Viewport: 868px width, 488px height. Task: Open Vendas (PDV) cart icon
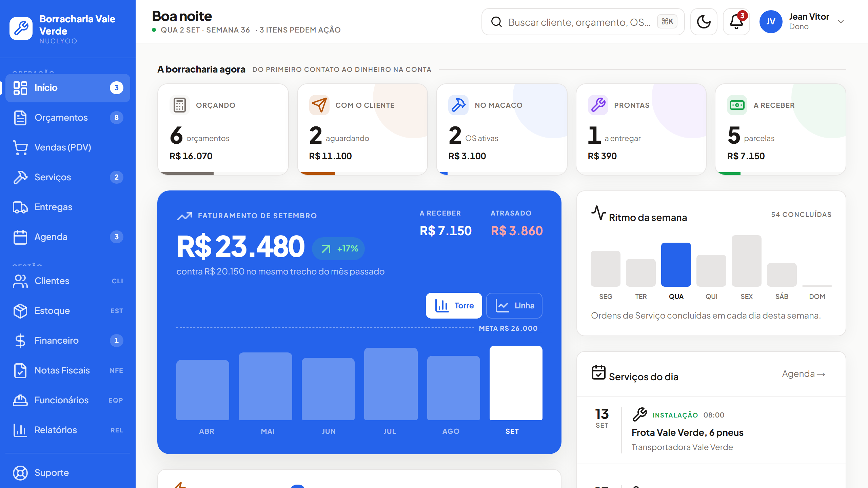[x=20, y=147]
